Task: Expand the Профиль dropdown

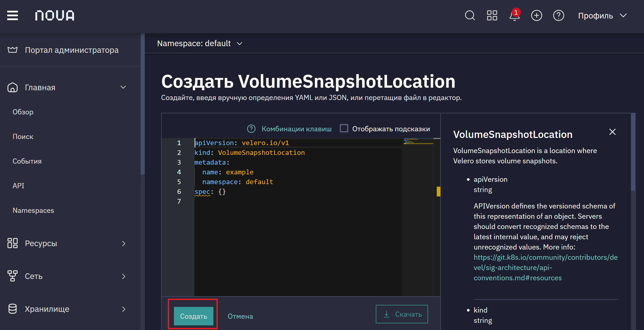Action: click(x=602, y=16)
